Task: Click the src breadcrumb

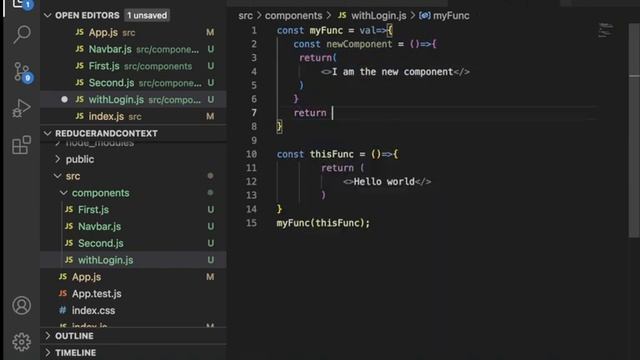Action: click(245, 16)
